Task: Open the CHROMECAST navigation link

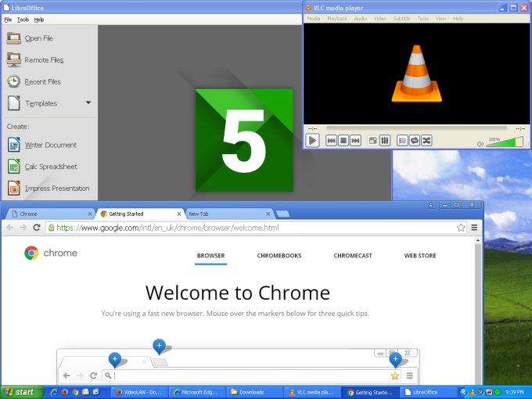Action: [x=353, y=256]
